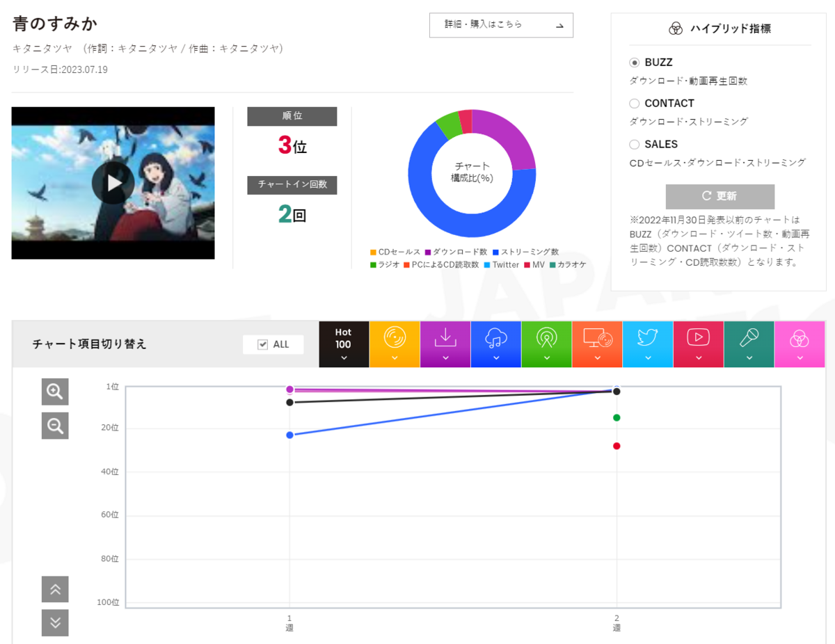The image size is (835, 644).
Task: Click the Twitter legend item
Action: coord(501,265)
